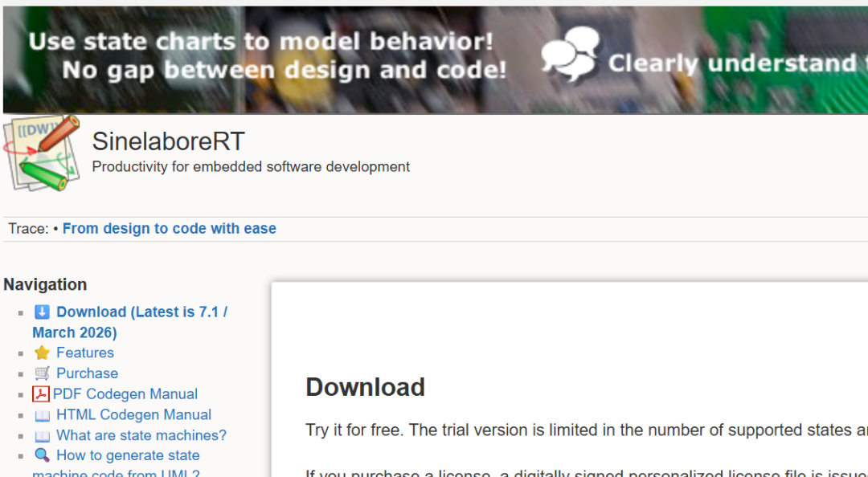Click the Navigation sidebar heading

click(45, 284)
